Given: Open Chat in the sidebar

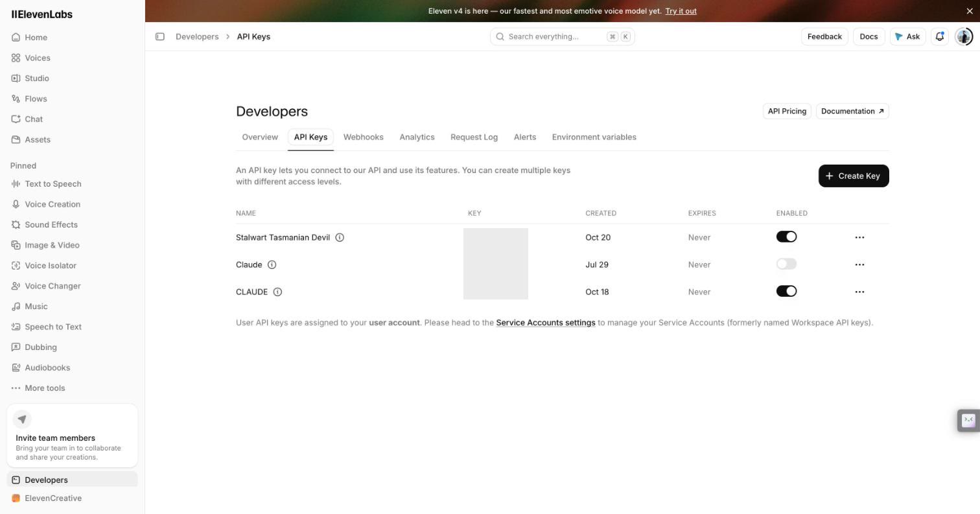Looking at the screenshot, I should pyautogui.click(x=73, y=119).
